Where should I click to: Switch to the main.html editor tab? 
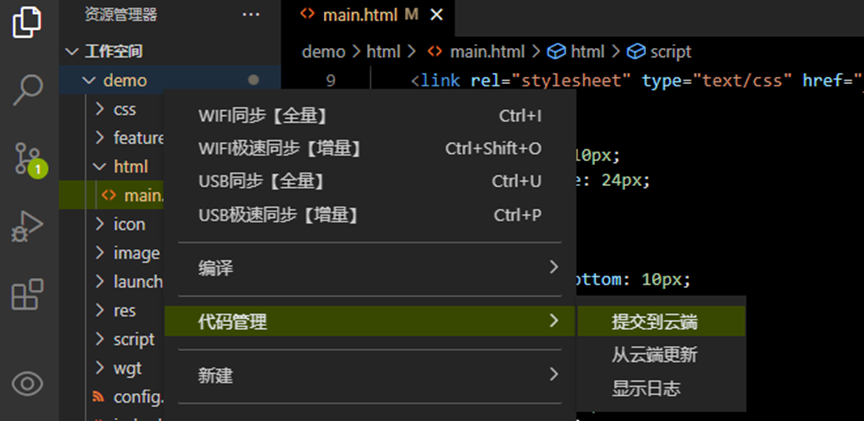[x=357, y=15]
